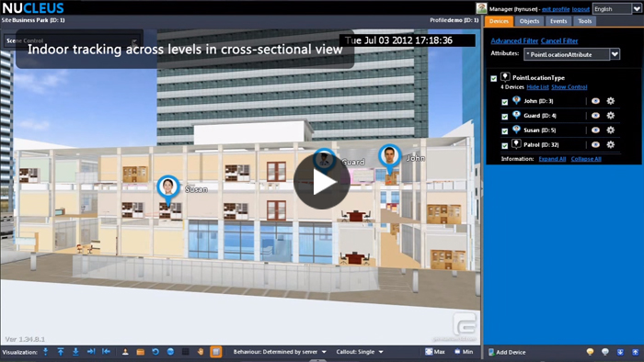Switch to the Events tab

click(558, 21)
